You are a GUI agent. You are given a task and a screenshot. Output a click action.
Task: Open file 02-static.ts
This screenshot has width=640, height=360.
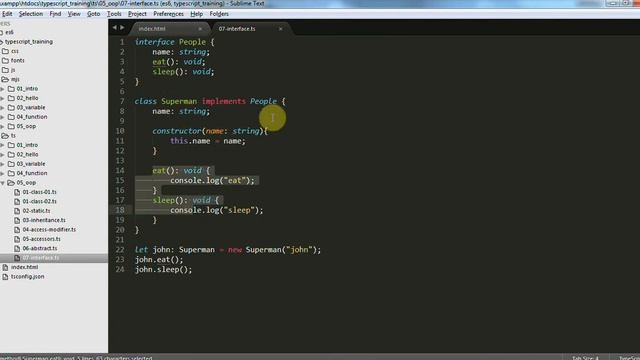36,211
